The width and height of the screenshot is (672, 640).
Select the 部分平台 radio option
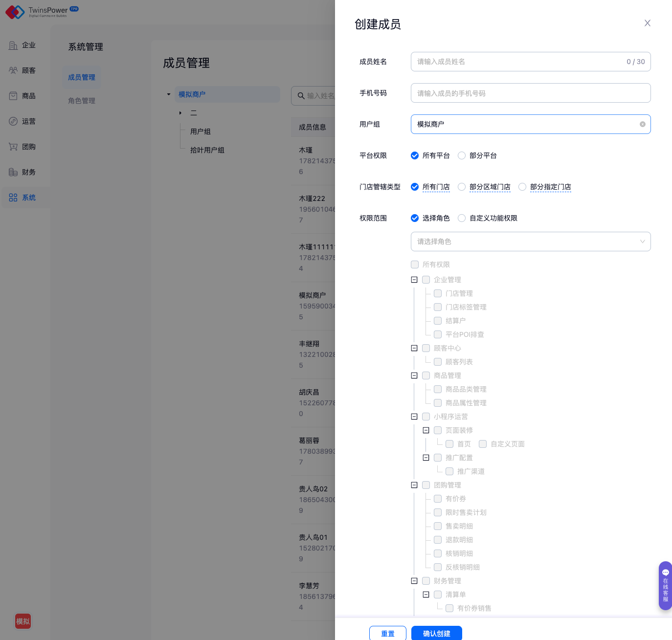[462, 155]
